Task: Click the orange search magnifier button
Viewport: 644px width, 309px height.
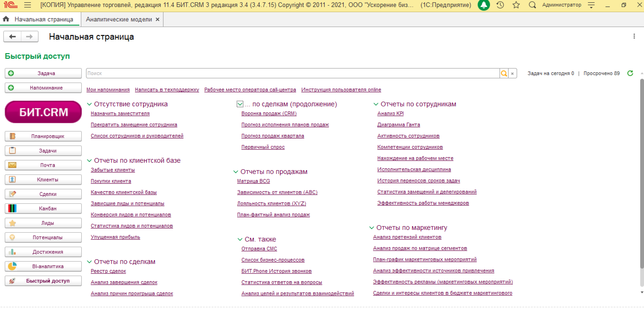Action: (x=504, y=73)
